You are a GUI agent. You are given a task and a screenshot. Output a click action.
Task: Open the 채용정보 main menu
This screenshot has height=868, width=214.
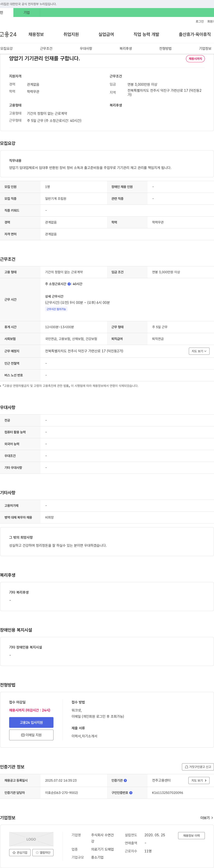36,34
